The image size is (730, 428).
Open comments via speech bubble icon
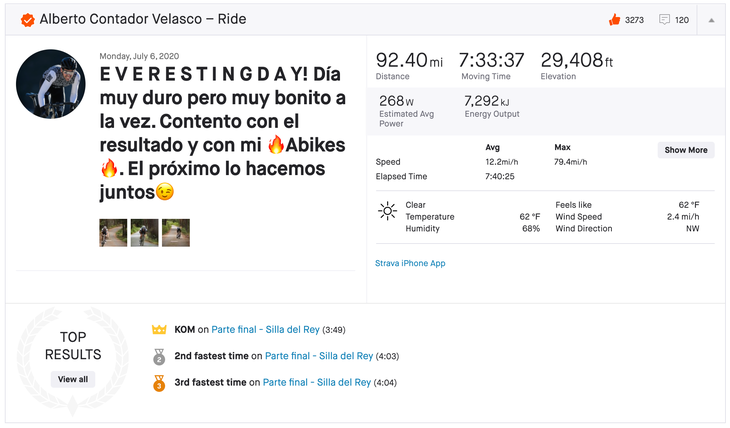click(x=664, y=19)
